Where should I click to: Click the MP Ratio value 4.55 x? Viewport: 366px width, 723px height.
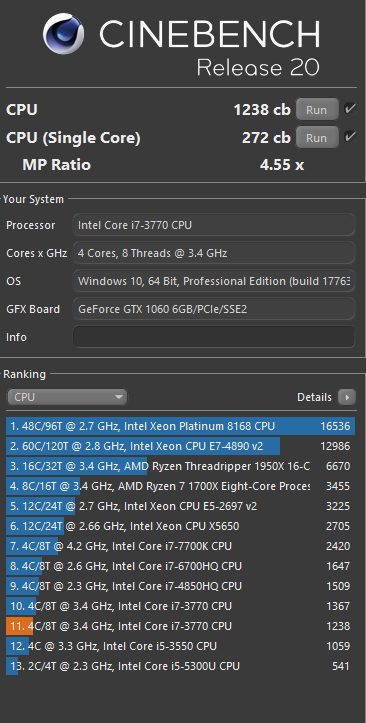[282, 165]
